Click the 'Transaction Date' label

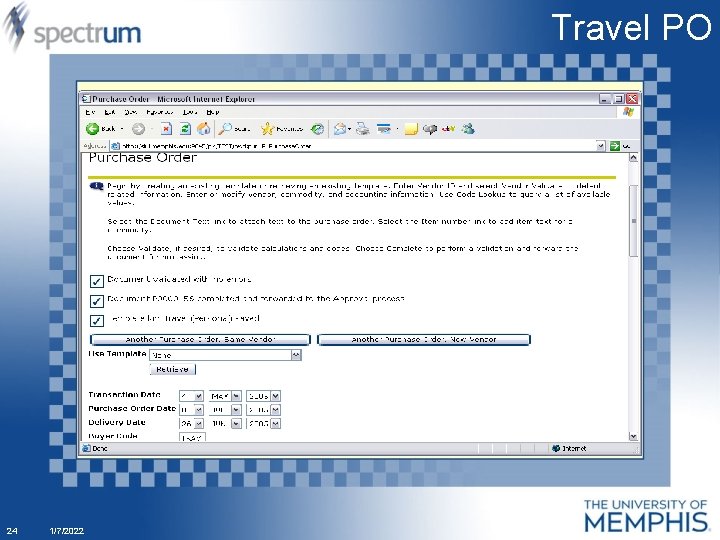pos(124,394)
